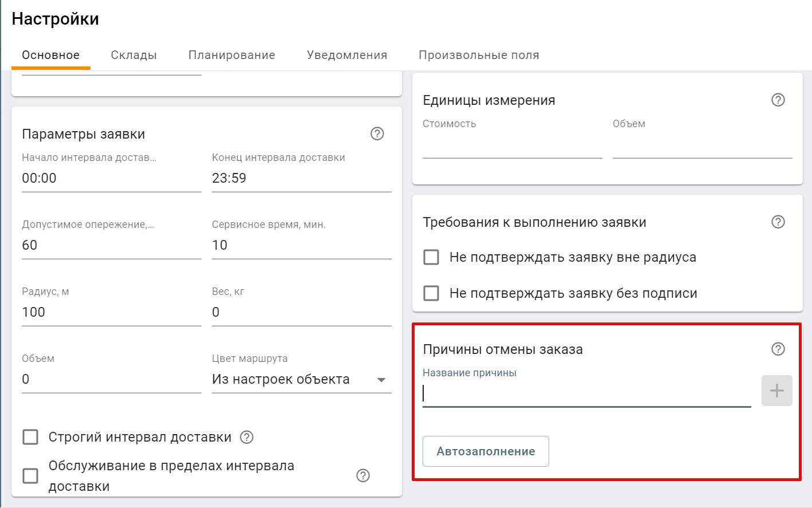Select the Уведомления tab
This screenshot has width=812, height=508.
[346, 55]
